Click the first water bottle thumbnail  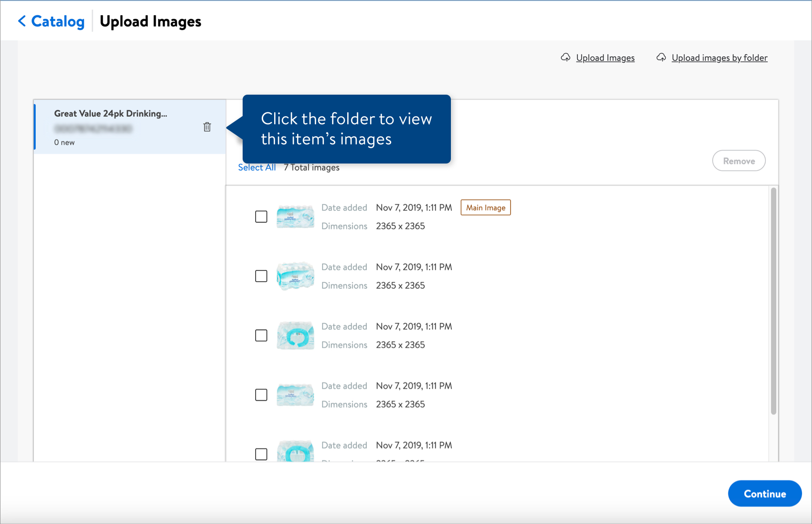(x=295, y=217)
